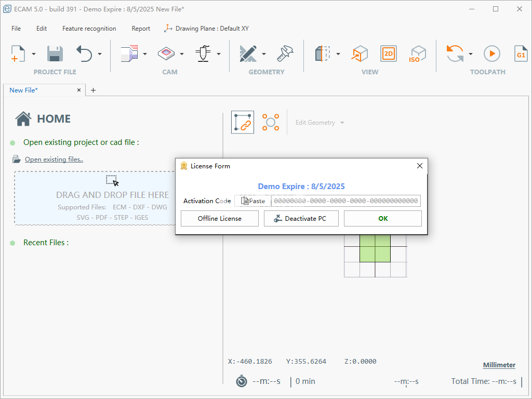Click the section view icon
The height and width of the screenshot is (399, 532).
[323, 54]
